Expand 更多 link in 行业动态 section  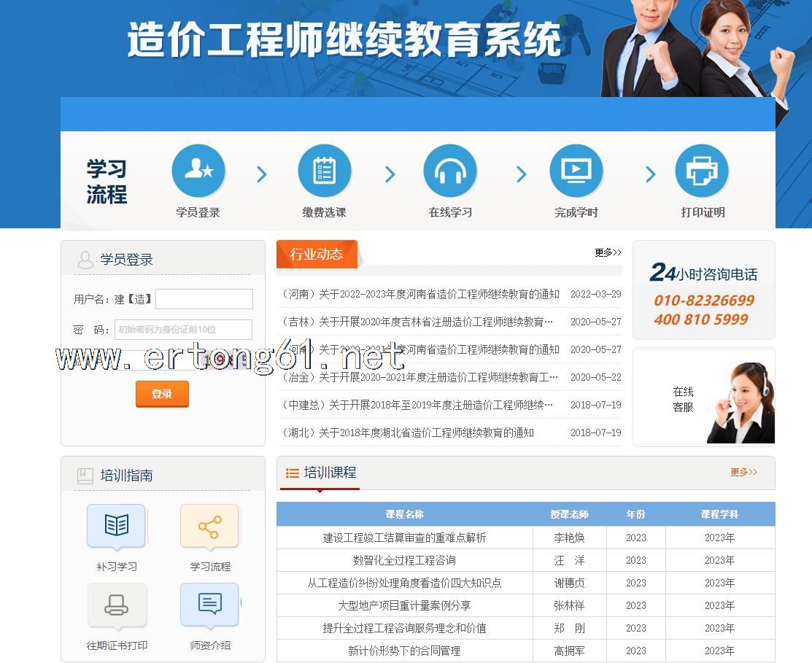pyautogui.click(x=607, y=252)
